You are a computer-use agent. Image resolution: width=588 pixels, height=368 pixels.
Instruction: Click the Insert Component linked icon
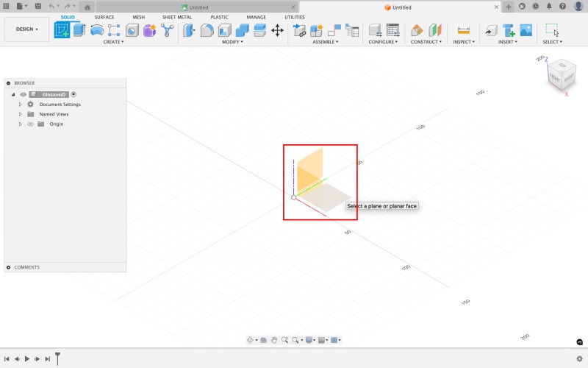coord(299,30)
